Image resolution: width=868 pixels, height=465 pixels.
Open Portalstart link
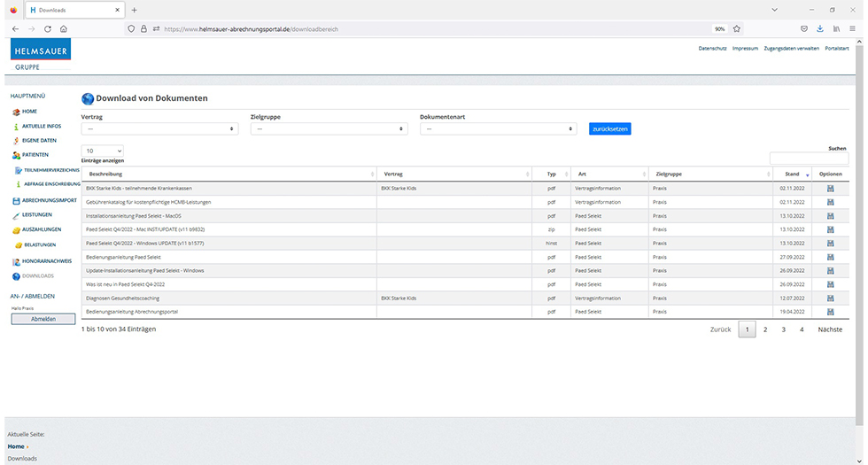(x=837, y=49)
